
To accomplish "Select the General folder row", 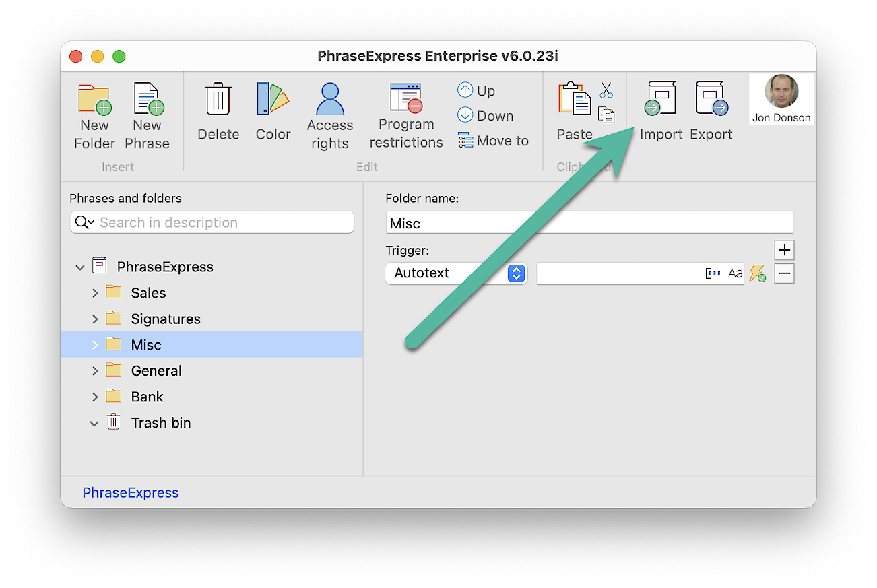I will tap(212, 370).
